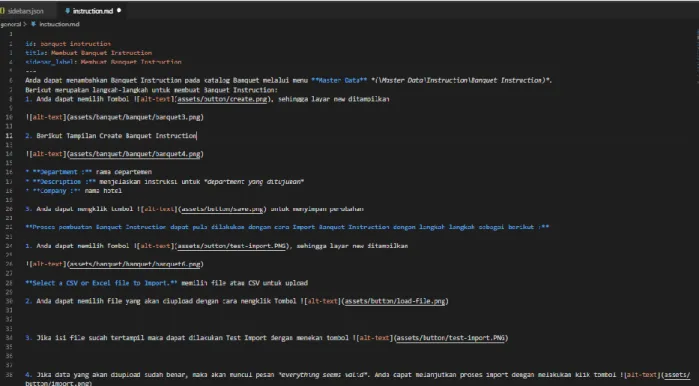Viewport: 699px width, 386px height.
Task: Place cursor at end of 'Berikut Tampilan Create Banquet Instruction'
Action: (x=197, y=136)
